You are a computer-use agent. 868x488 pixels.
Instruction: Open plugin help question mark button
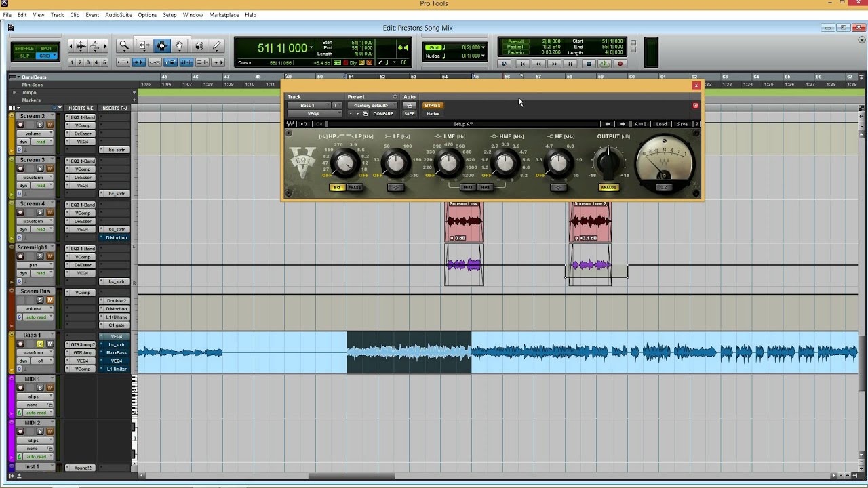coord(696,124)
